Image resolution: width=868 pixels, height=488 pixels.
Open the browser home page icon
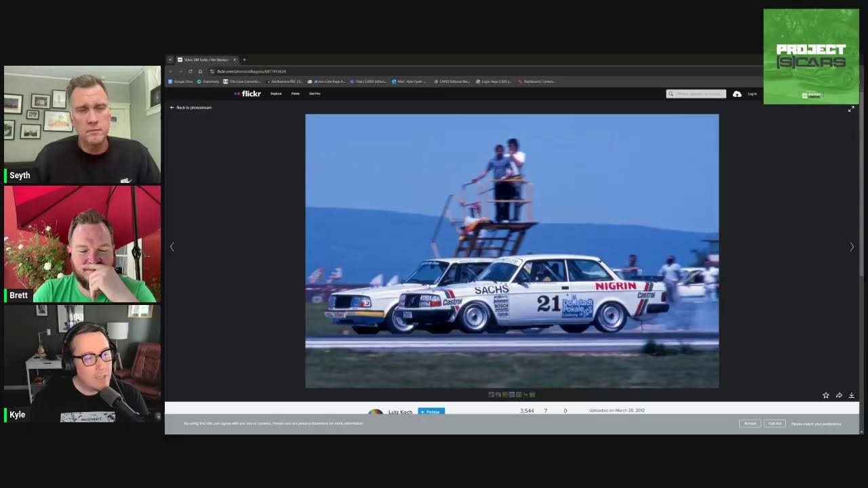[200, 71]
